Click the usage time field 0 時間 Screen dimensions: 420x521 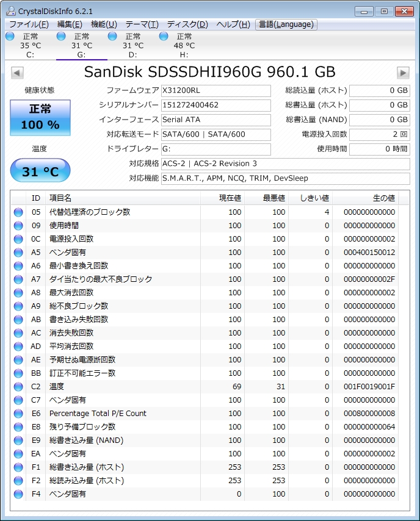[380, 149]
